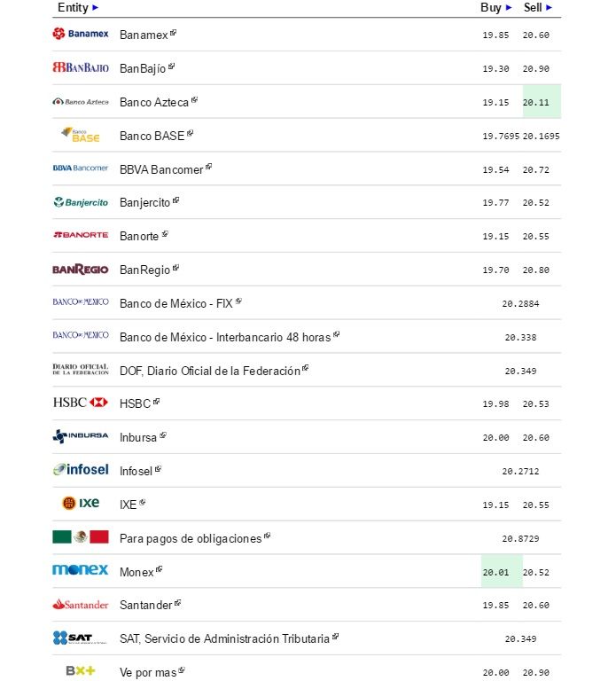
Task: Click the Santander logo icon
Action: click(x=81, y=605)
